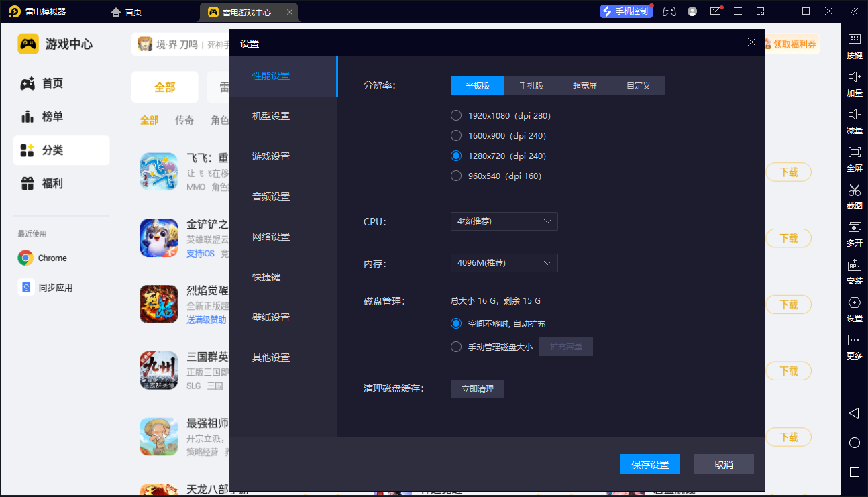The image size is (868, 497).
Task: Click 立即清理 to clear disk cache
Action: [477, 388]
